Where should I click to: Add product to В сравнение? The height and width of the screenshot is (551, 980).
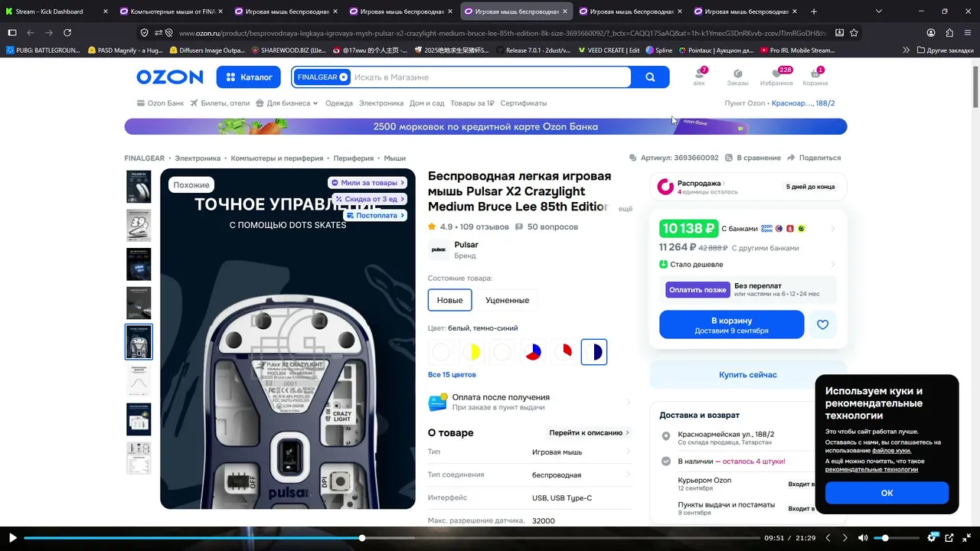coord(753,158)
